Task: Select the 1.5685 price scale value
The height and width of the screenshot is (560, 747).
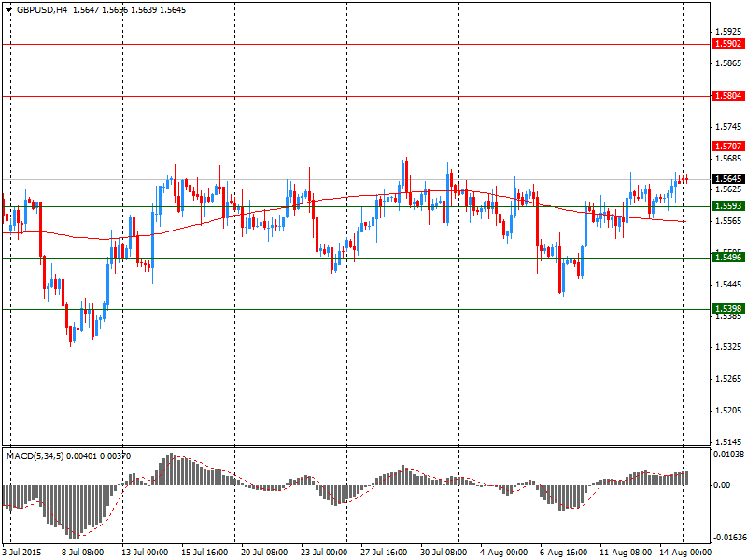Action: pyautogui.click(x=729, y=158)
